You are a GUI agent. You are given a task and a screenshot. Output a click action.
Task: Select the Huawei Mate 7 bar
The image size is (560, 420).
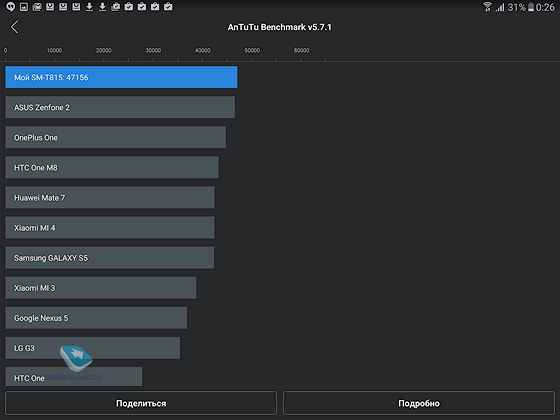(110, 197)
